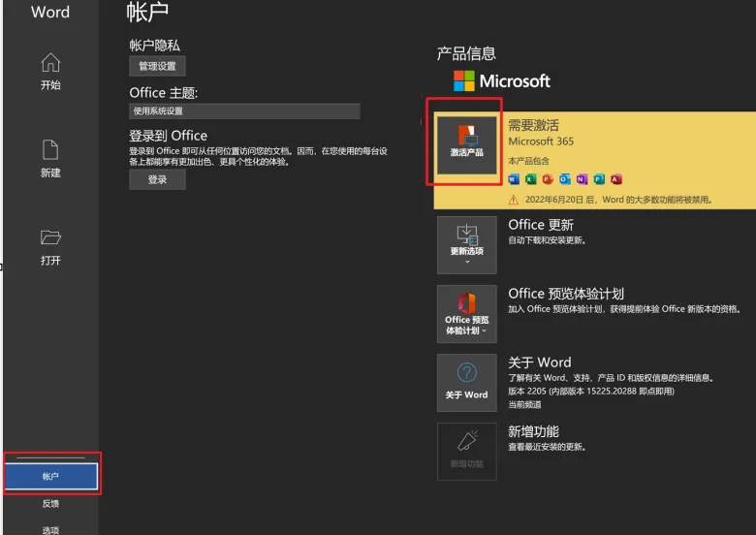Click the 产品信息 heading
The width and height of the screenshot is (756, 535).
[x=466, y=53]
